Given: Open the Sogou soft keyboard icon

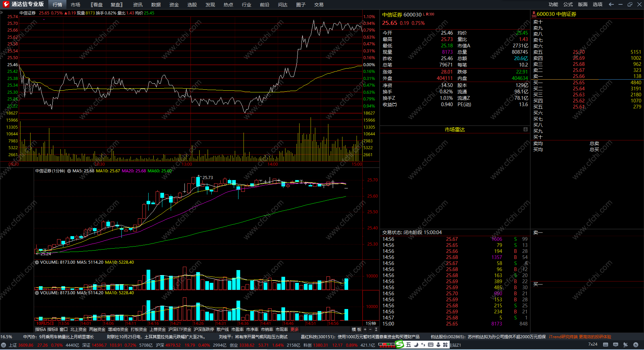Looking at the screenshot, I should tap(431, 345).
